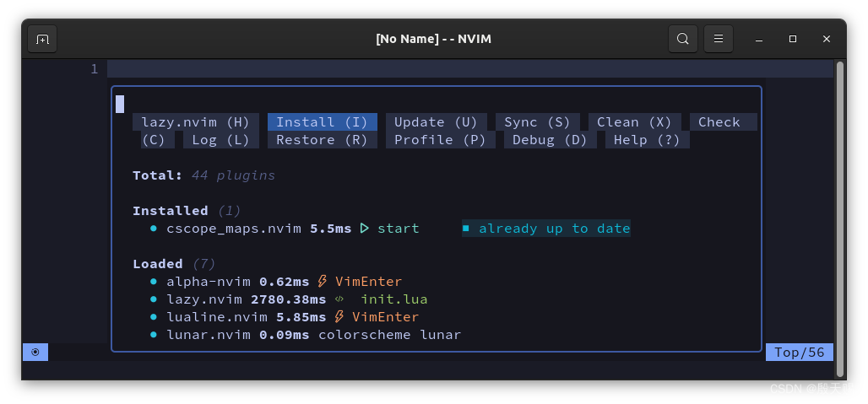Viewport: 868px width, 404px height.
Task: Click the bullet next to lazy.nvim plugin
Action: [x=154, y=299]
